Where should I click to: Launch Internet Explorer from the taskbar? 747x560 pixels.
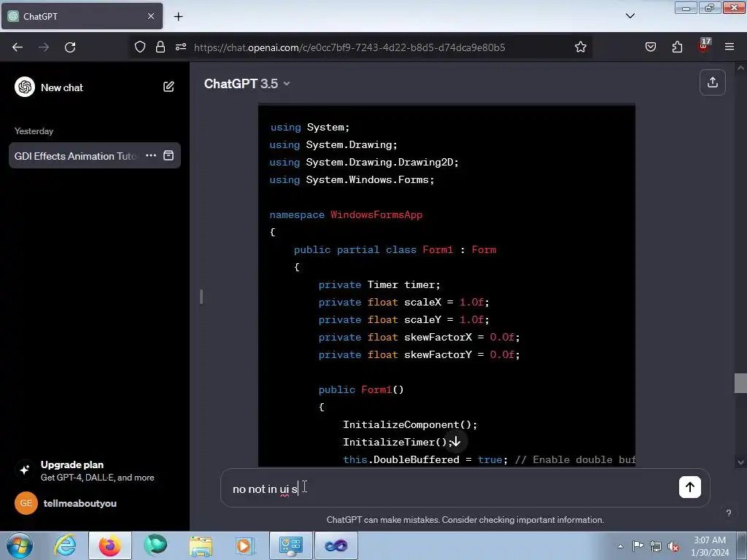pyautogui.click(x=65, y=545)
